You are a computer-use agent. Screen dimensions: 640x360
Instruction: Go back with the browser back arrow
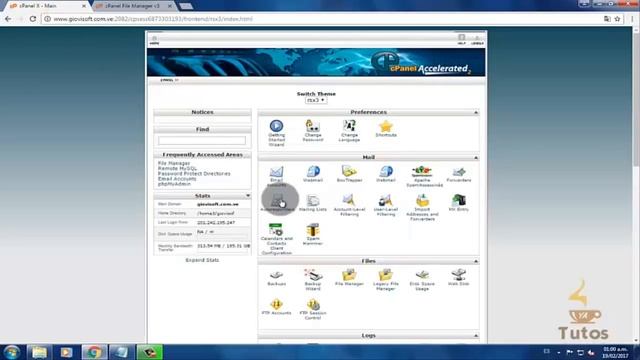tap(8, 19)
